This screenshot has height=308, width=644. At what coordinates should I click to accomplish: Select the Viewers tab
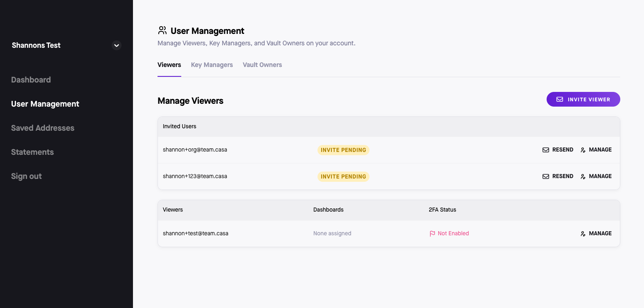click(169, 65)
